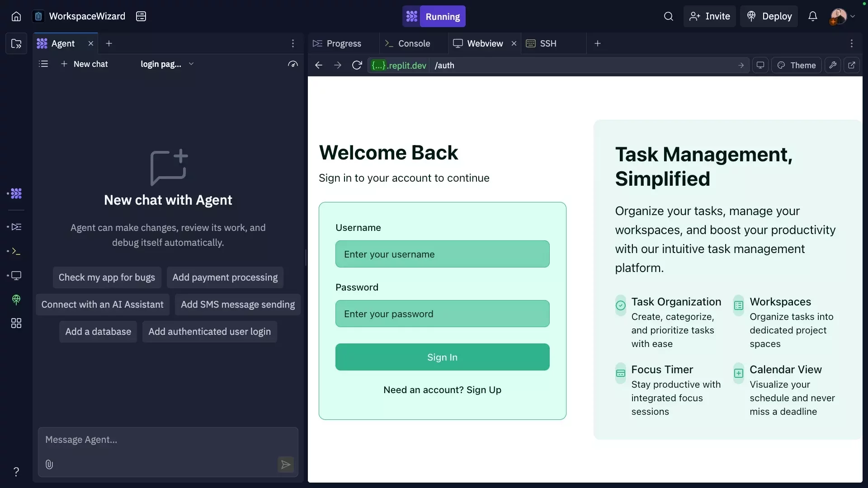Open the chat history list icon
This screenshot has width=868, height=488.
(x=43, y=64)
